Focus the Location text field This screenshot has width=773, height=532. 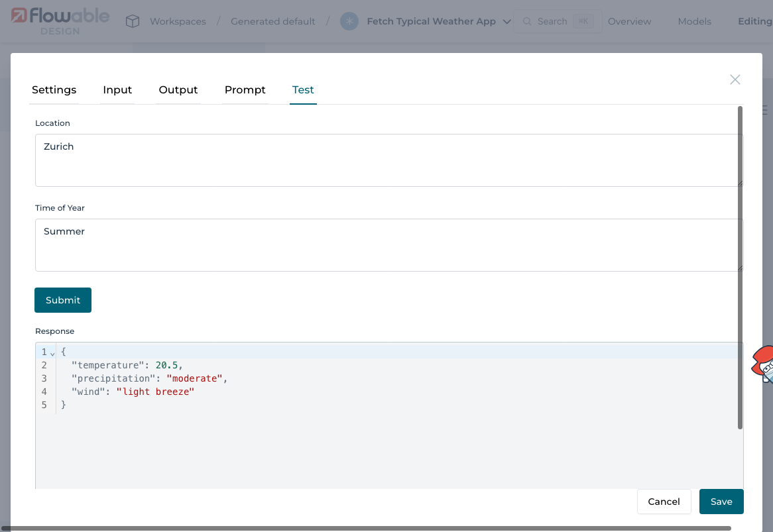coord(388,160)
